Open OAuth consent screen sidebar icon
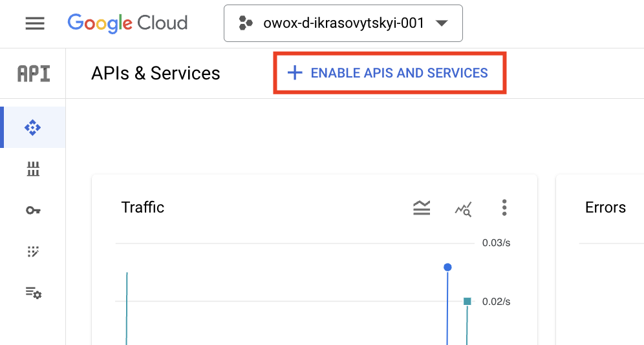 pos(33,251)
